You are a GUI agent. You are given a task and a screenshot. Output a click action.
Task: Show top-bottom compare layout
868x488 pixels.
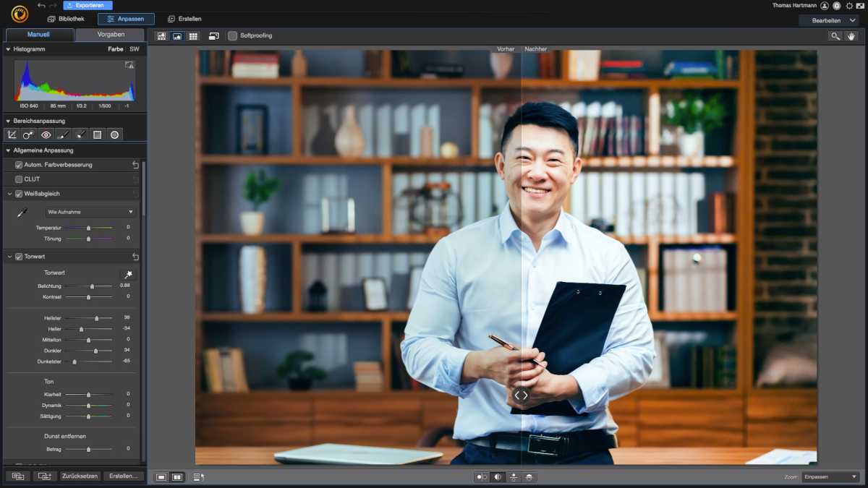click(x=514, y=477)
